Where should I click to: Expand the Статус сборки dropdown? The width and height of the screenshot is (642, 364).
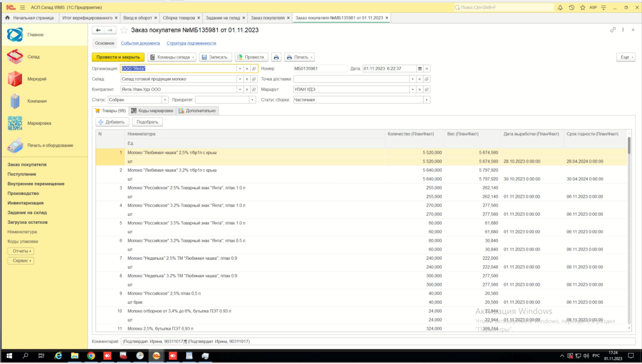(427, 100)
